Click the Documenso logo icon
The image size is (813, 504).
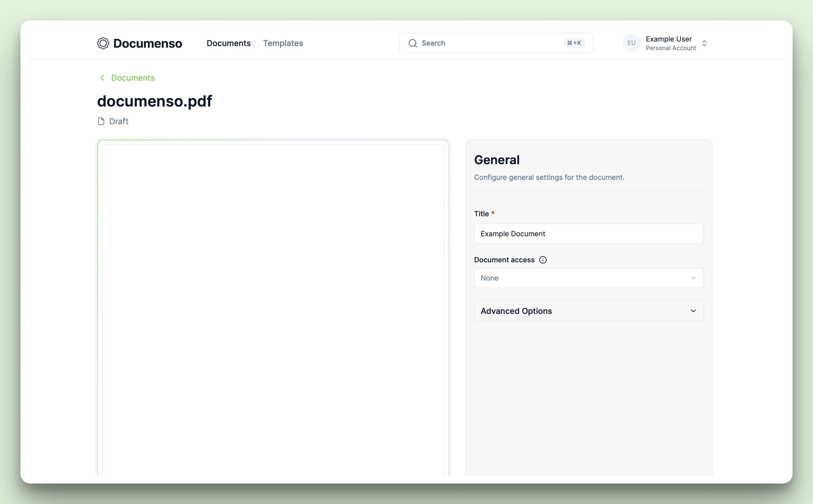pos(103,43)
